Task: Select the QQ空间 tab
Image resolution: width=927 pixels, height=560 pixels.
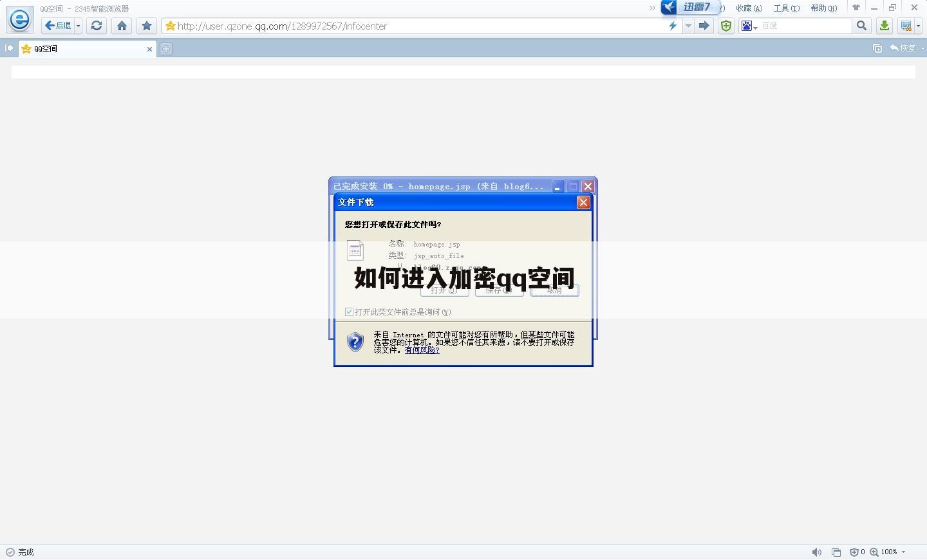Action: pos(87,49)
